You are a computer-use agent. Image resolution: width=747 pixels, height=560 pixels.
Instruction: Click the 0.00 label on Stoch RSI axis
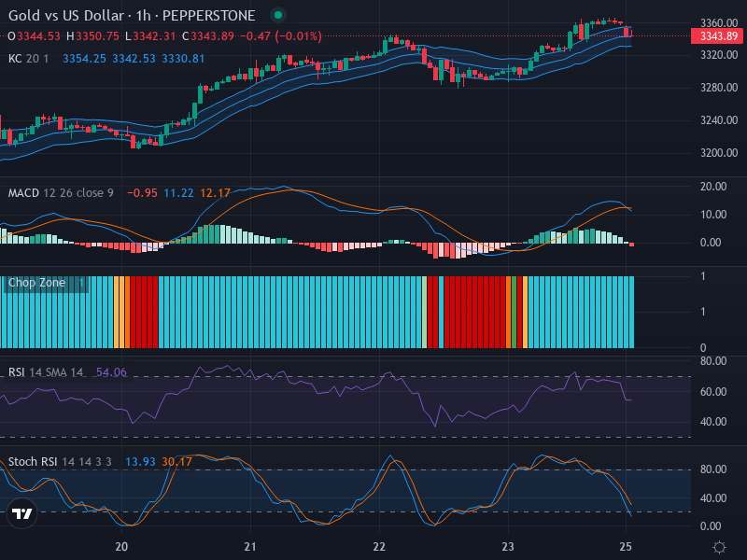pyautogui.click(x=711, y=526)
